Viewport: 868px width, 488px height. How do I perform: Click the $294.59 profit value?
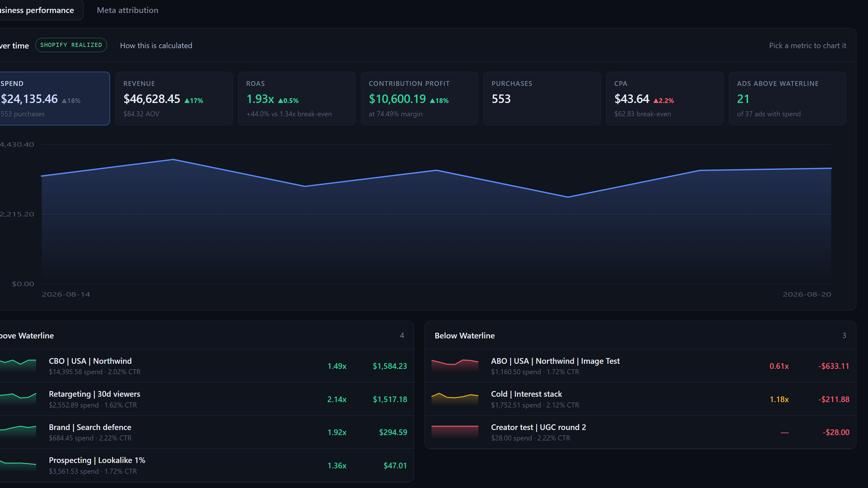pos(393,432)
